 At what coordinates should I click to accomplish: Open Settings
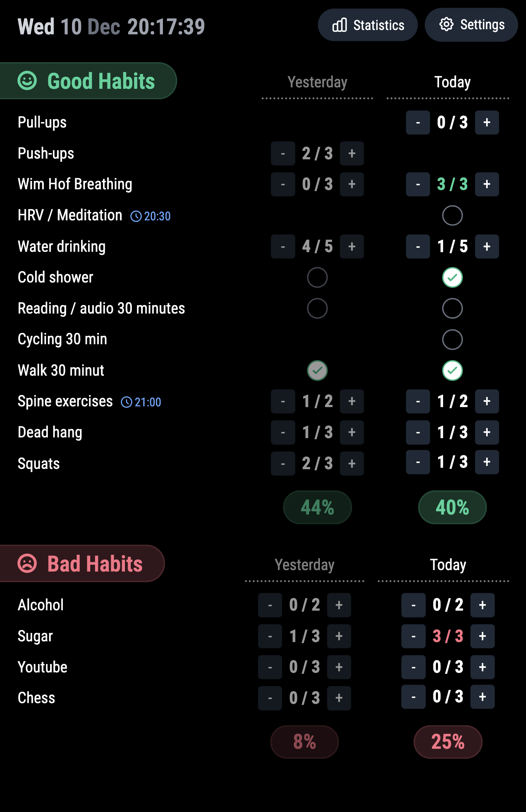pos(471,25)
